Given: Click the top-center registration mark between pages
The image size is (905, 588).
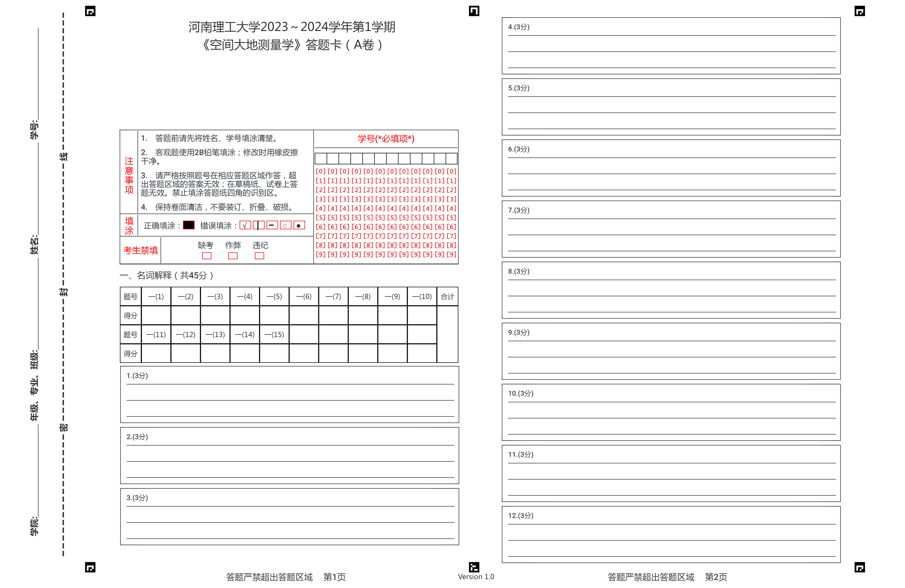Looking at the screenshot, I should coord(474,11).
